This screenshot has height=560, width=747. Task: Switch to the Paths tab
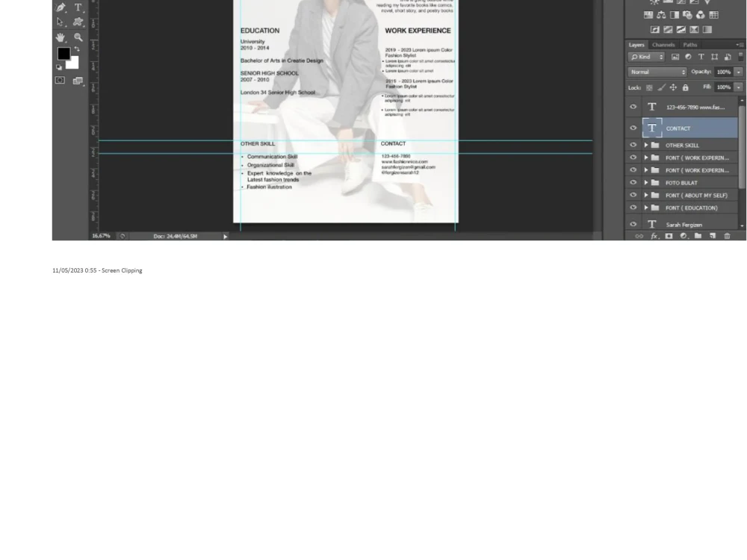pos(689,45)
